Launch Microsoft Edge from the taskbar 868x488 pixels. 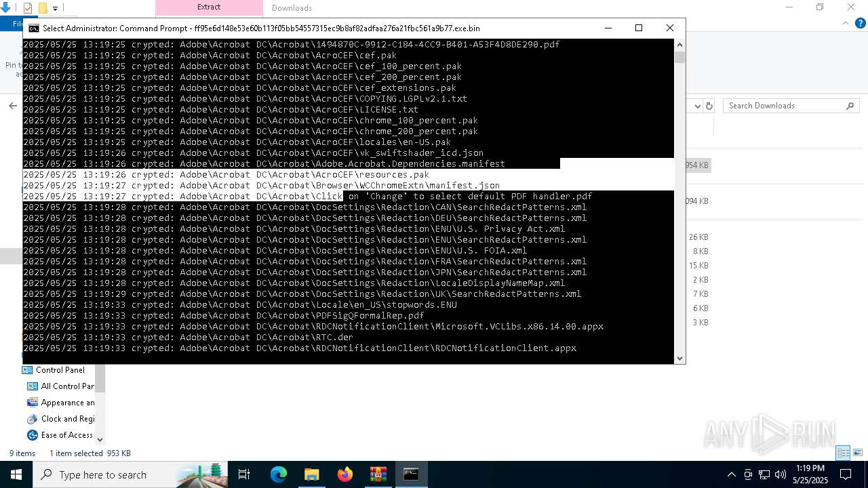pyautogui.click(x=279, y=474)
